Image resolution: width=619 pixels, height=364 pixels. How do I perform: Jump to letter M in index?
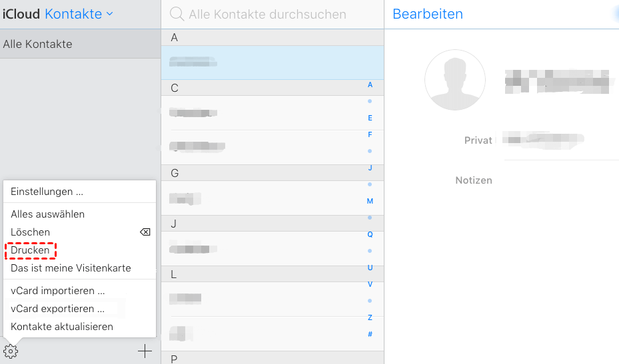click(370, 201)
